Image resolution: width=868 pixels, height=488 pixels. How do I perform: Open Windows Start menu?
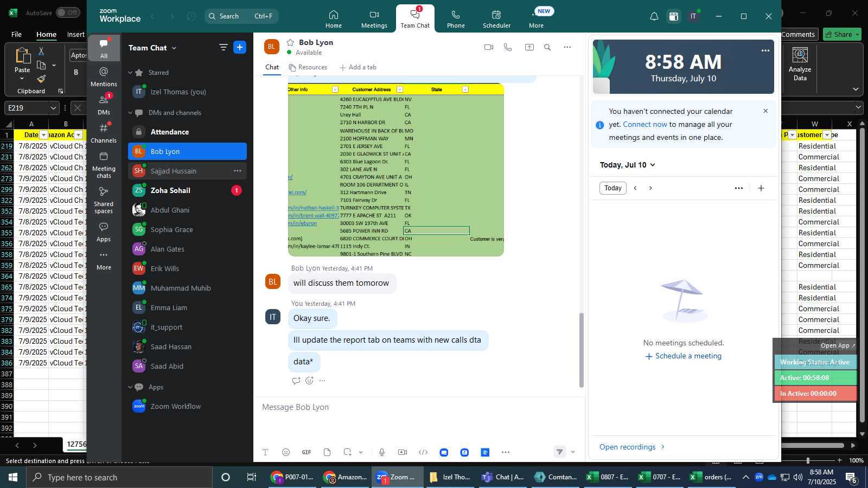pos(13,477)
